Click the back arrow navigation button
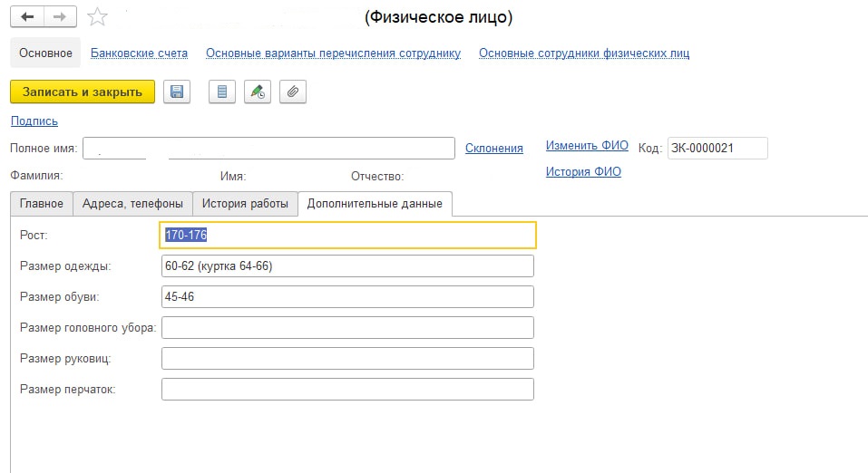 pos(27,17)
